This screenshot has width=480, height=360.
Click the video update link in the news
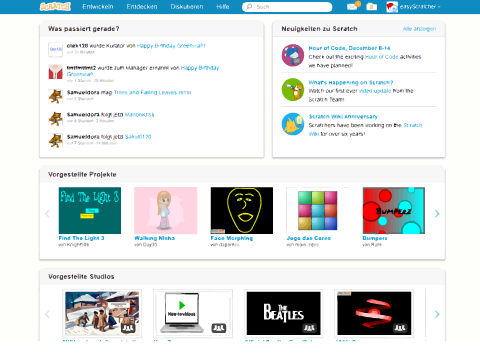[x=375, y=91]
